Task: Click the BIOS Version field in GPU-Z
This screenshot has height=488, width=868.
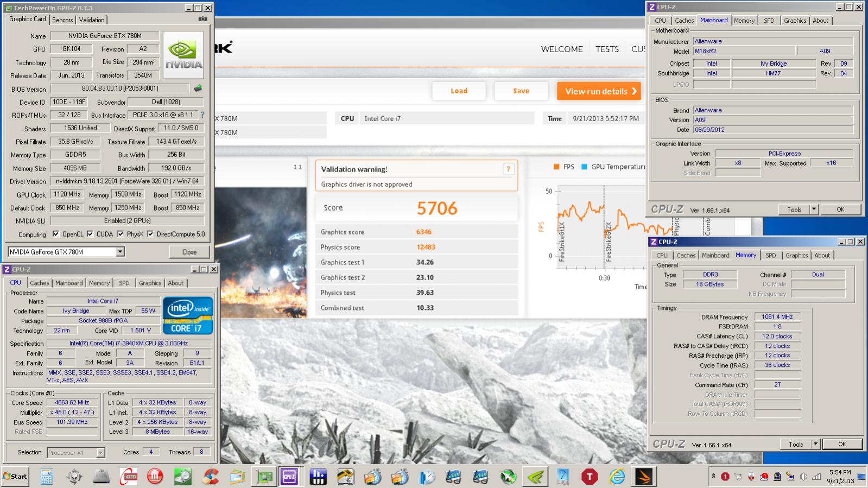Action: pyautogui.click(x=121, y=88)
